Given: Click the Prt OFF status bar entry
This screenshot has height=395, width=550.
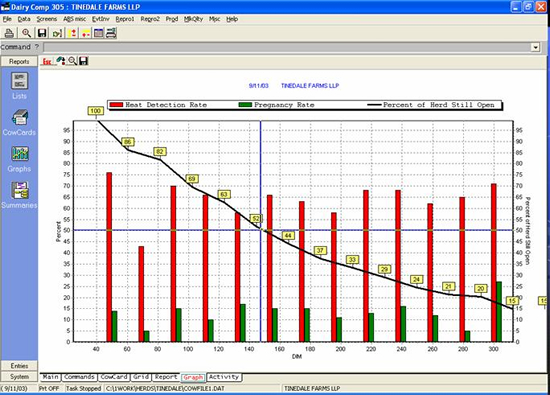Looking at the screenshot, I should 49,389.
